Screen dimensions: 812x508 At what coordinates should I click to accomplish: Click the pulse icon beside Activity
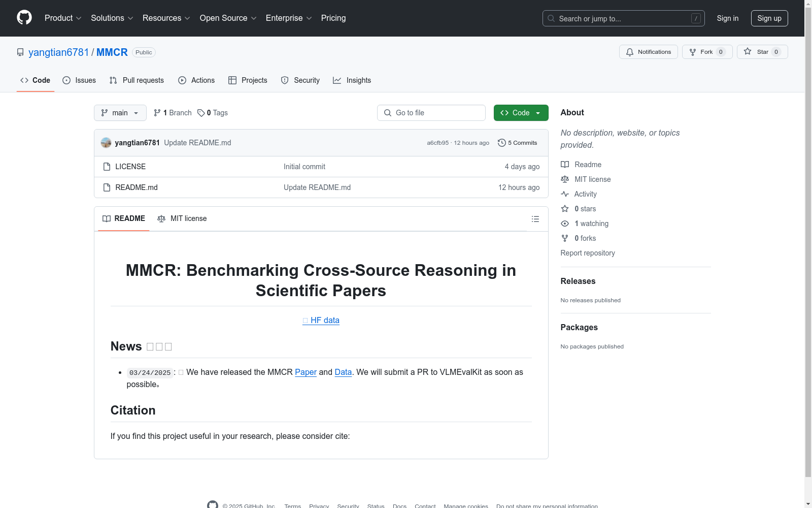(565, 194)
